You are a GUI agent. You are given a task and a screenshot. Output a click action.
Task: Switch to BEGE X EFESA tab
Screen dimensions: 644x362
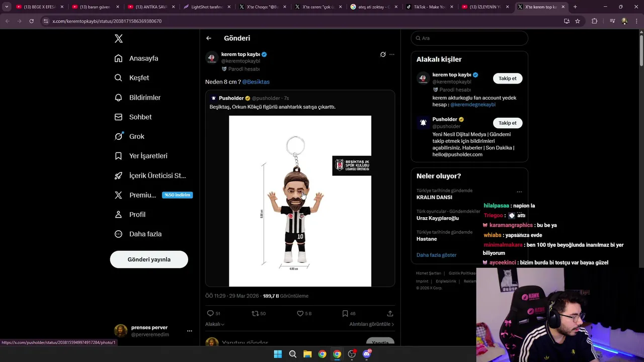point(39,7)
